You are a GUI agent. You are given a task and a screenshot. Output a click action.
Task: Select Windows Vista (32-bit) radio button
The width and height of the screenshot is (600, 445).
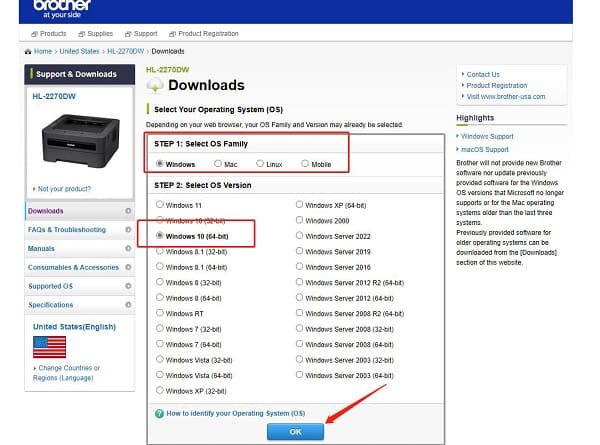(160, 359)
